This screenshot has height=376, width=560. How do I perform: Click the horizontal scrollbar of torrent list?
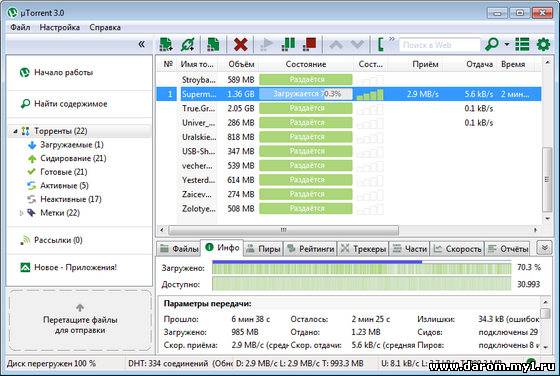tap(283, 230)
